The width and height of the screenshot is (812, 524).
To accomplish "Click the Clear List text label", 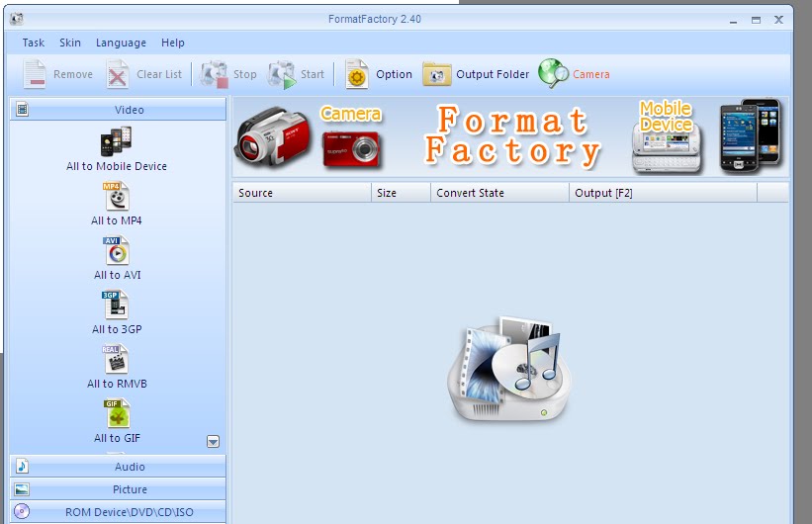I will coord(159,74).
